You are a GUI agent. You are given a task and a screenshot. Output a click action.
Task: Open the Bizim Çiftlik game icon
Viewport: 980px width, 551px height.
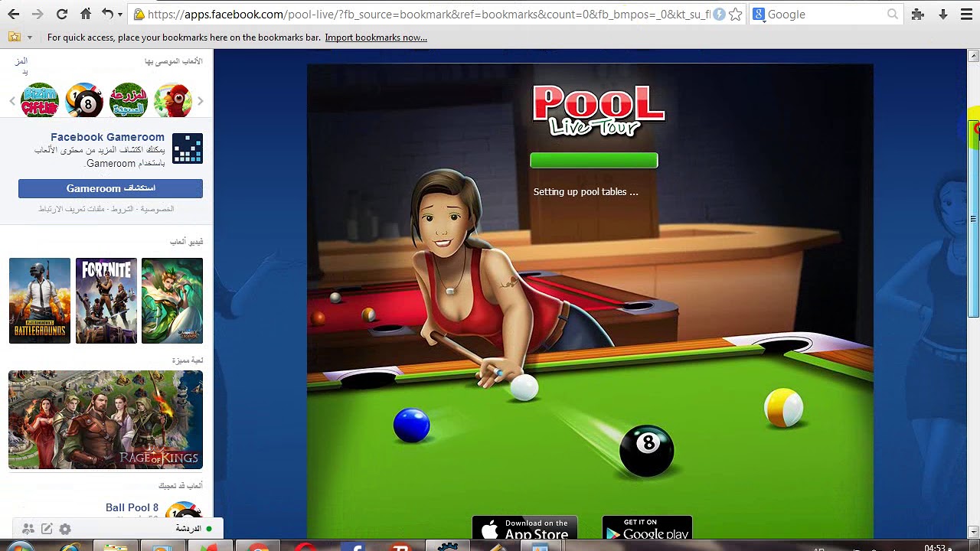[40, 100]
